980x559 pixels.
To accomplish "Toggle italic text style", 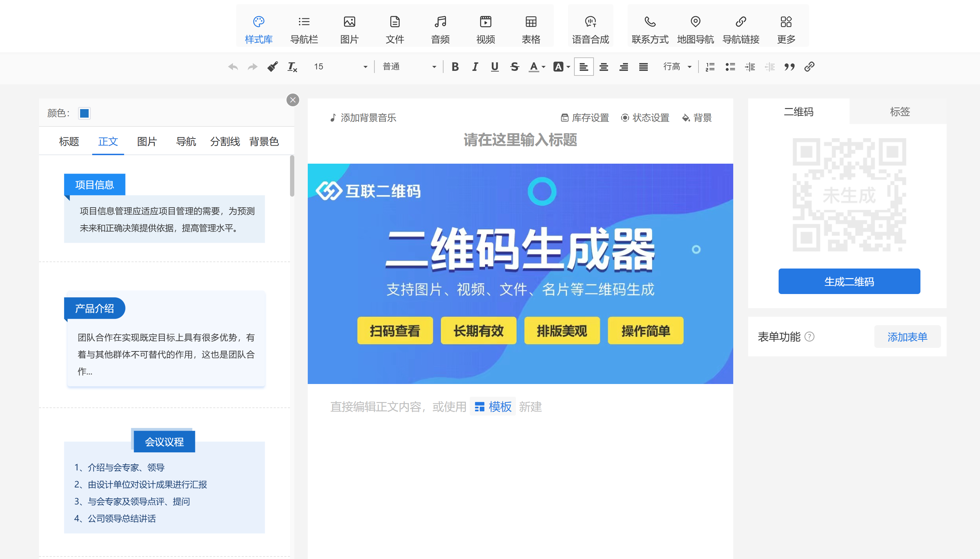I will point(475,67).
